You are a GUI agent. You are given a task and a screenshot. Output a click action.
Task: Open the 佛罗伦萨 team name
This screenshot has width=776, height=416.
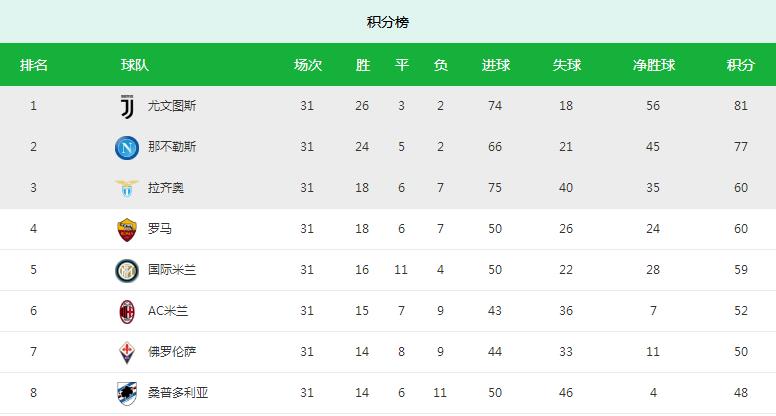point(172,352)
